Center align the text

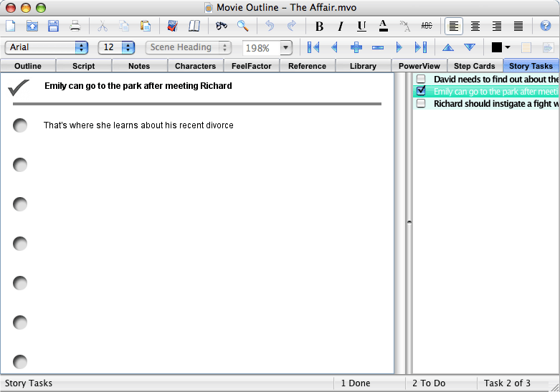click(x=475, y=26)
